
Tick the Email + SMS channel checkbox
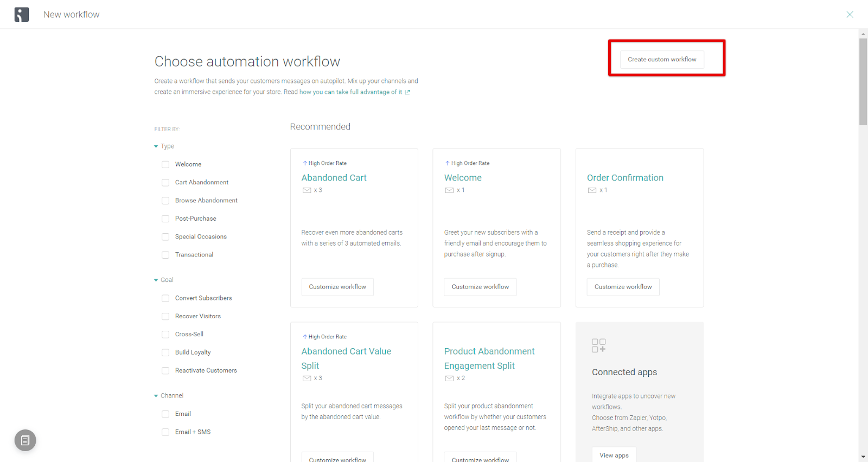click(165, 432)
